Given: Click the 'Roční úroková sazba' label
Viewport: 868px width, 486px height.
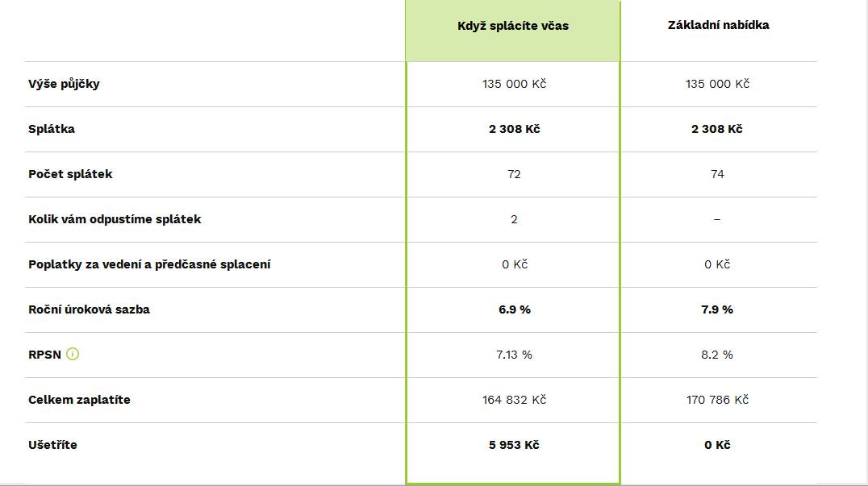Looking at the screenshot, I should pos(89,309).
